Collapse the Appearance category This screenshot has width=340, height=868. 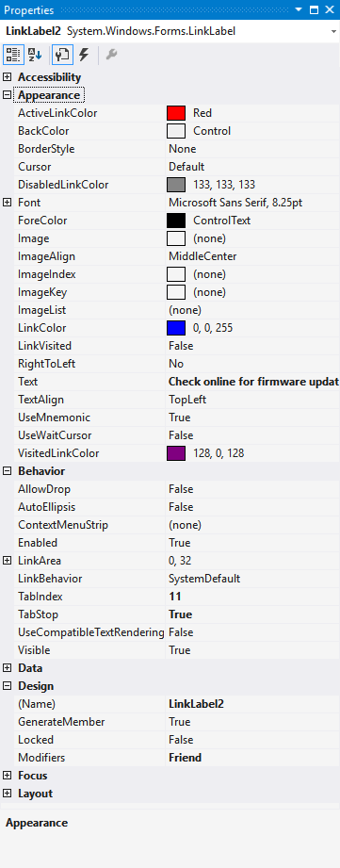tap(8, 94)
